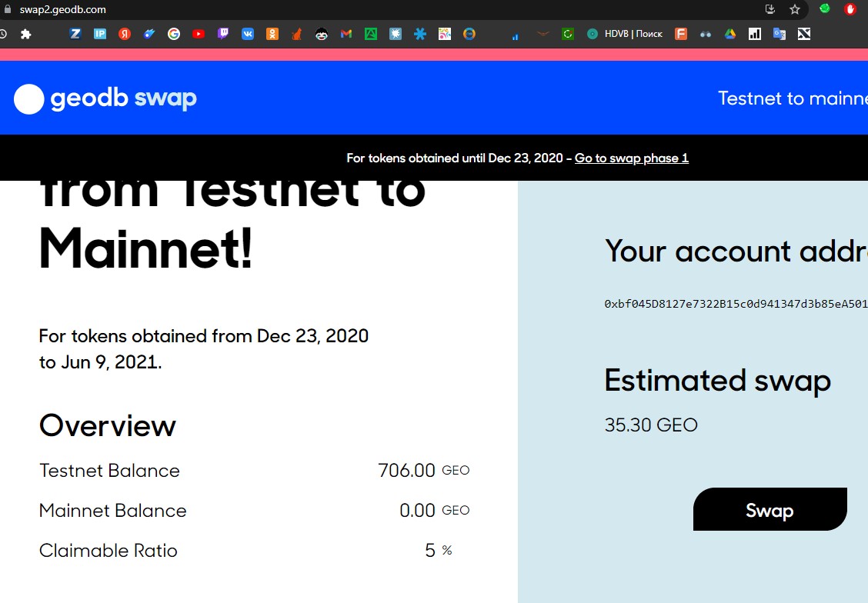Screen dimensions: 868x603
Task: Open the HDVB | Поиск bookmark
Action: tap(625, 35)
